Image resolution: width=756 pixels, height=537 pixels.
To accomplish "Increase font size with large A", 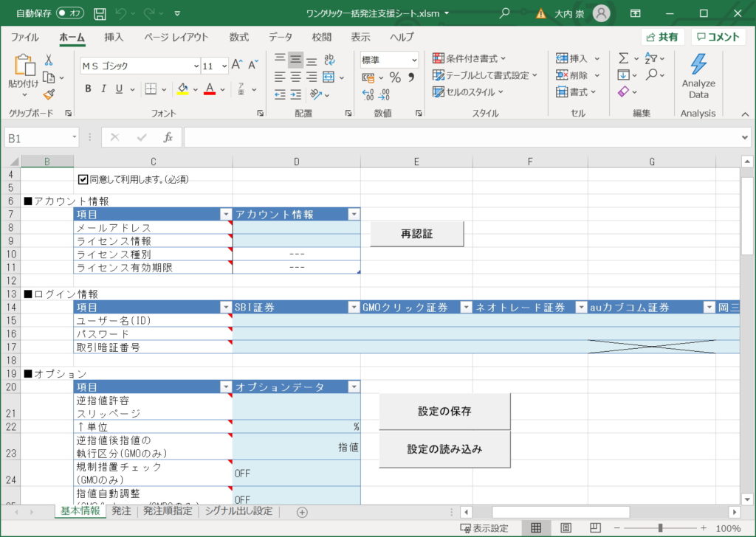I will tap(237, 64).
